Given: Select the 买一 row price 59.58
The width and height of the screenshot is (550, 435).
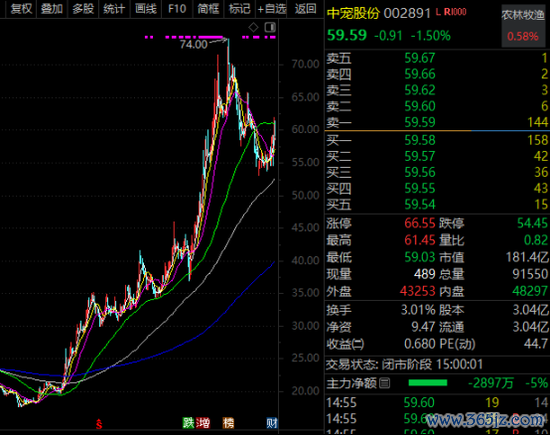Looking at the screenshot, I should coord(420,140).
